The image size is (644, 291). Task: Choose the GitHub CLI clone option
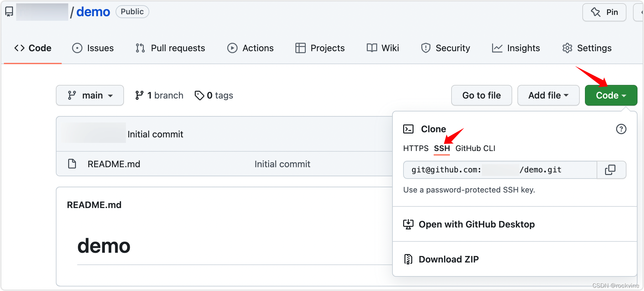[475, 148]
